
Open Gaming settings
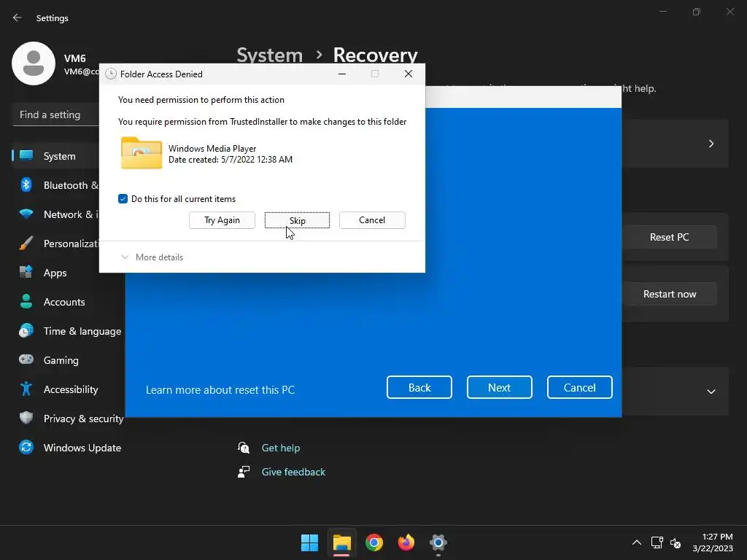point(61,360)
